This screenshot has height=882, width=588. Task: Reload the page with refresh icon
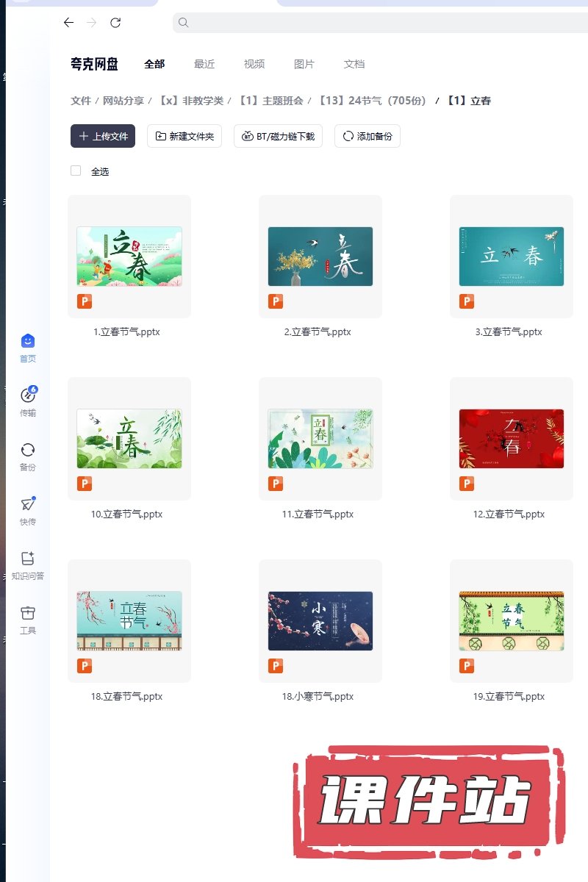coord(115,23)
